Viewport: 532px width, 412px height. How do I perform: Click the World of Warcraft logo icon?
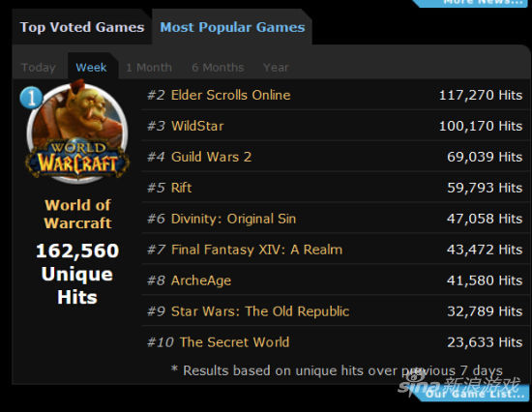click(x=77, y=132)
